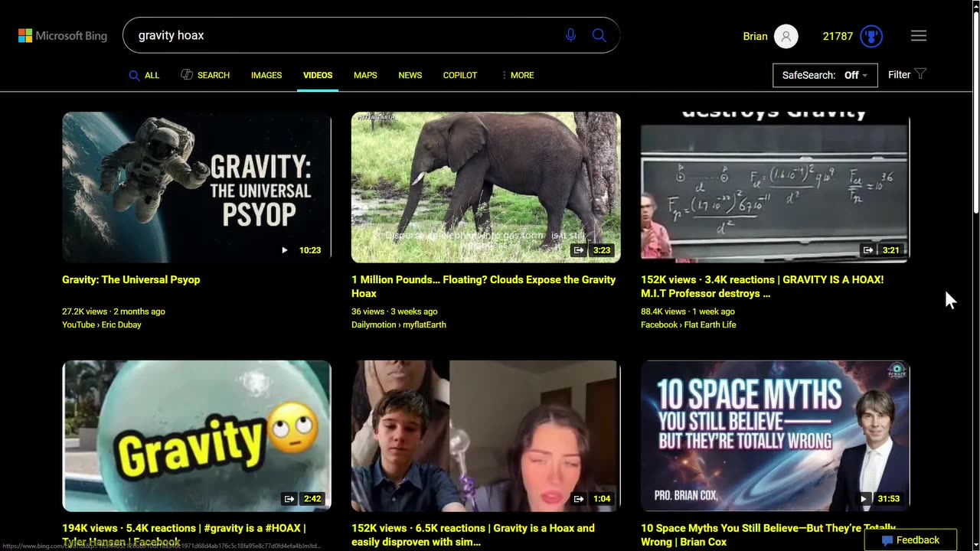Open '10 Space Myths You Still Believe' title
Screen dimensions: 980x551
768,535
